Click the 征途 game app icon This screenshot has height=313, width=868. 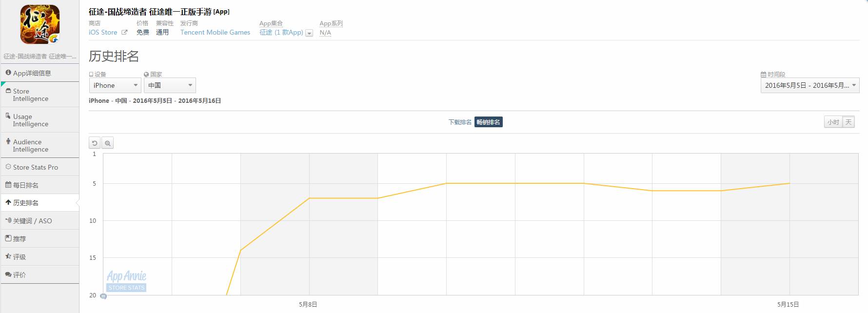(40, 24)
